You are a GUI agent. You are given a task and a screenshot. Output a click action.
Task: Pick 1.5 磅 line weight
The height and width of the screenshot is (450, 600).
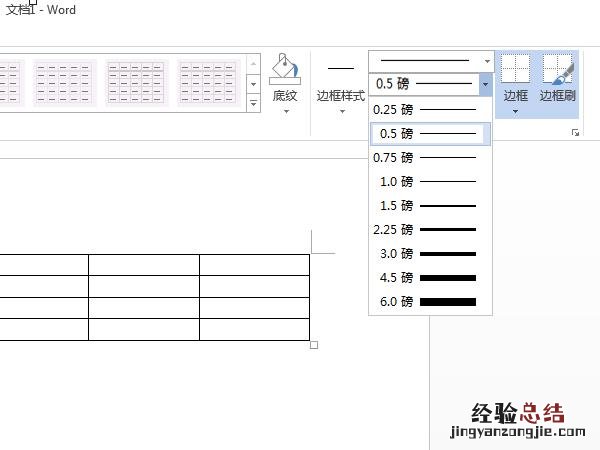coord(430,205)
